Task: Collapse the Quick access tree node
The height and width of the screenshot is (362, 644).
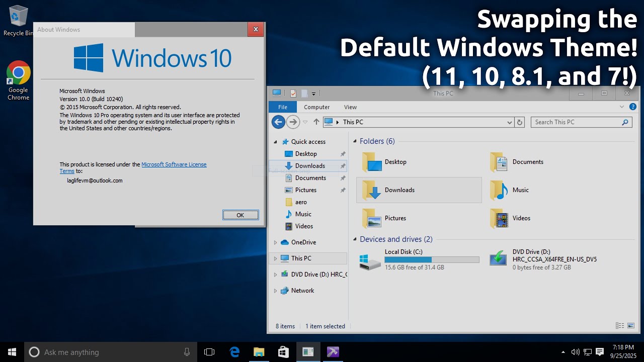Action: click(x=275, y=142)
